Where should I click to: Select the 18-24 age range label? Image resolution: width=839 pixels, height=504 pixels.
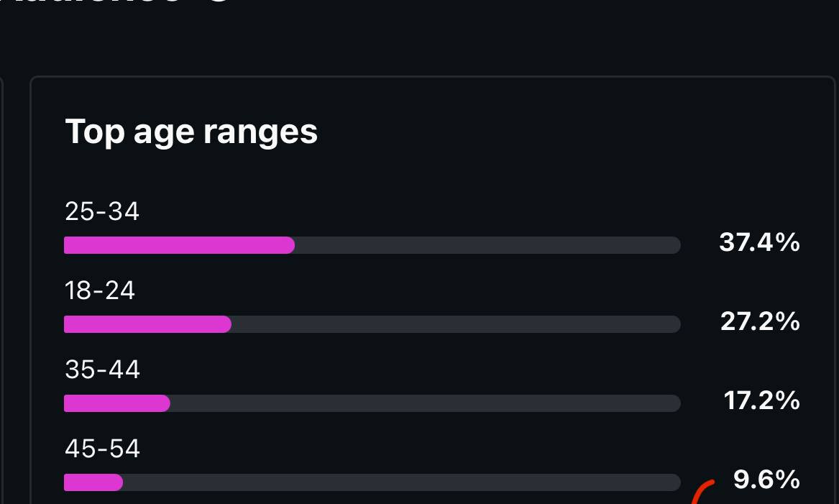coord(100,290)
